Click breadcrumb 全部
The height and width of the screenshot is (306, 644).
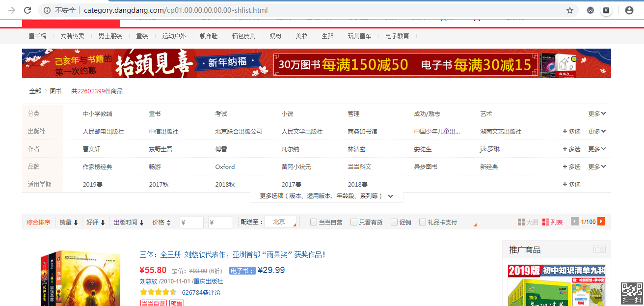35,91
